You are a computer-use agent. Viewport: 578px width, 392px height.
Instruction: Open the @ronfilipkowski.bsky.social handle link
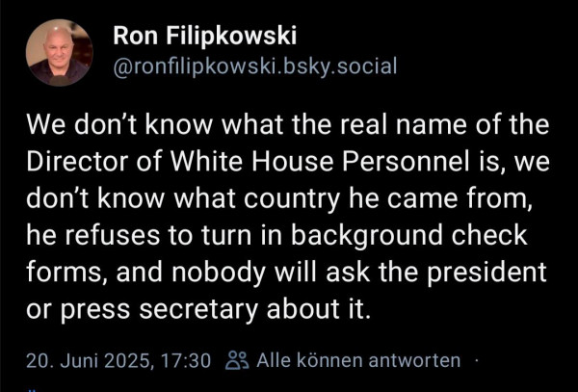click(x=255, y=66)
